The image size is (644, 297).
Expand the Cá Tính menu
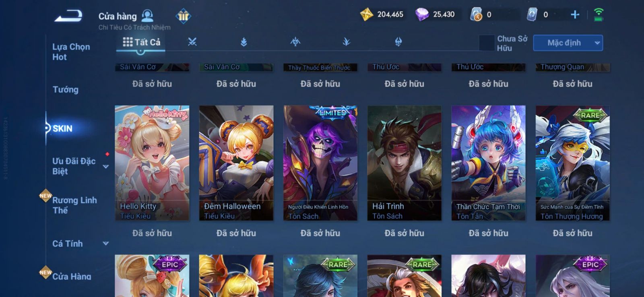[x=106, y=243]
